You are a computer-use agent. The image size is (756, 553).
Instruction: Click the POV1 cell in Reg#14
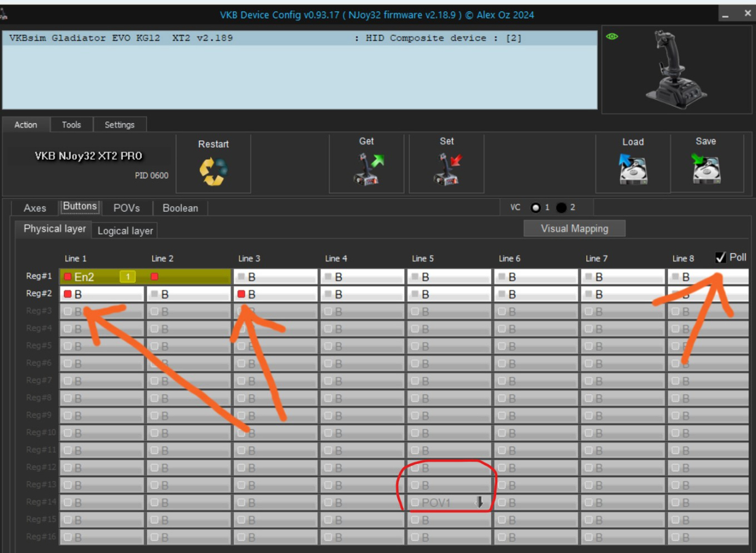449,503
